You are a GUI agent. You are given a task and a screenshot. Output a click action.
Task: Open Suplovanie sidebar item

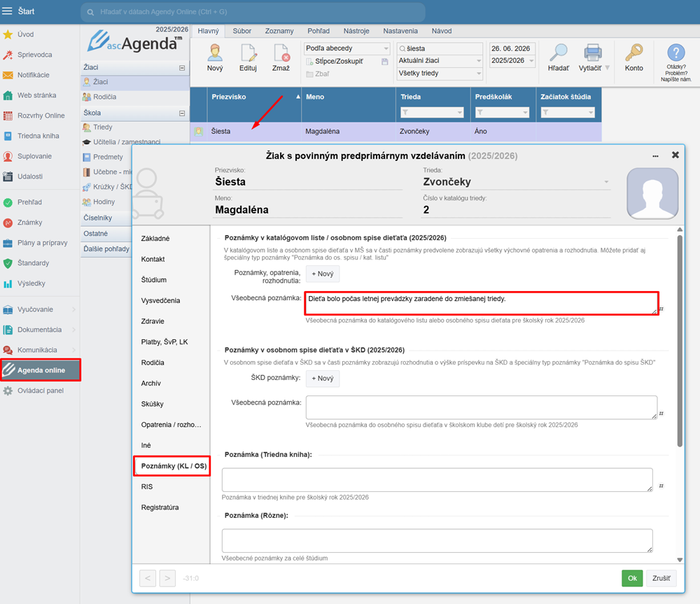coord(34,156)
